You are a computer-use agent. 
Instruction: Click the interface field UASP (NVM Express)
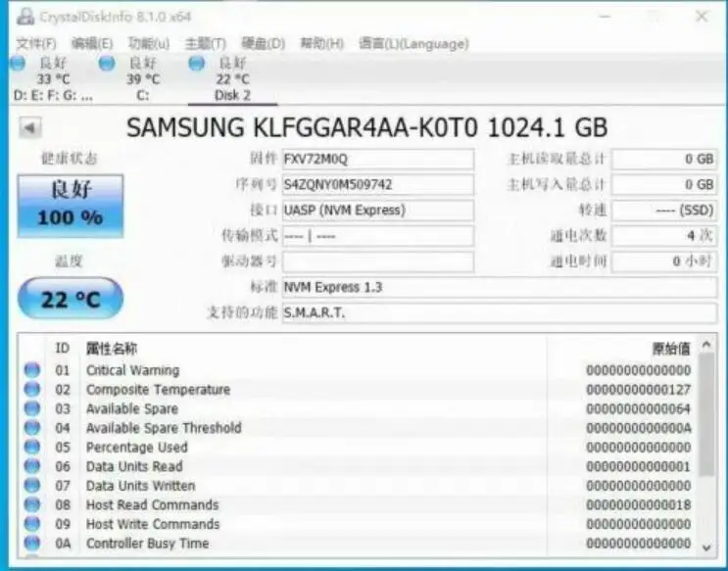378,211
